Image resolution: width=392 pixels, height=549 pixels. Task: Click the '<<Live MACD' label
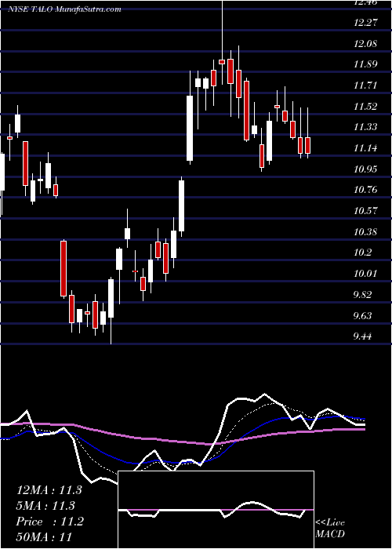[x=330, y=529]
